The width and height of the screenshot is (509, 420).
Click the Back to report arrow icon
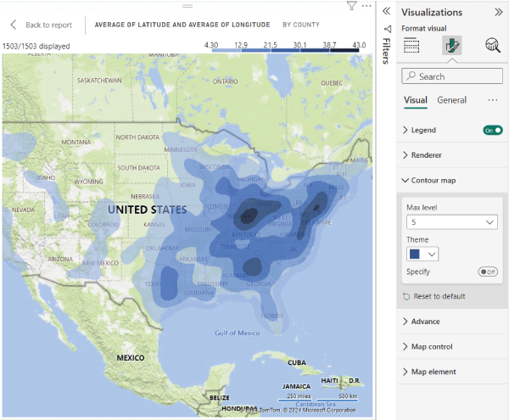point(14,25)
